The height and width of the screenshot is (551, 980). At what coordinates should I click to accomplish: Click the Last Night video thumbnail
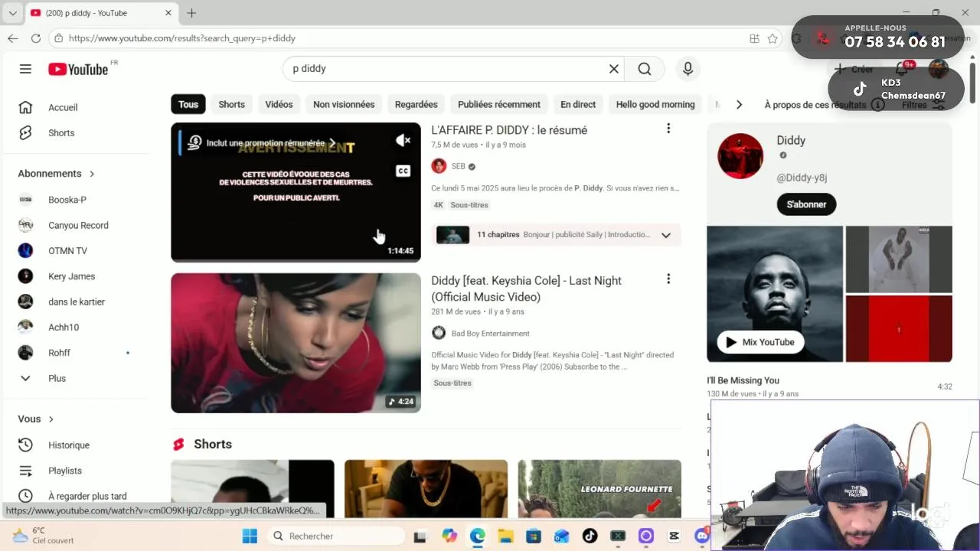(x=296, y=343)
